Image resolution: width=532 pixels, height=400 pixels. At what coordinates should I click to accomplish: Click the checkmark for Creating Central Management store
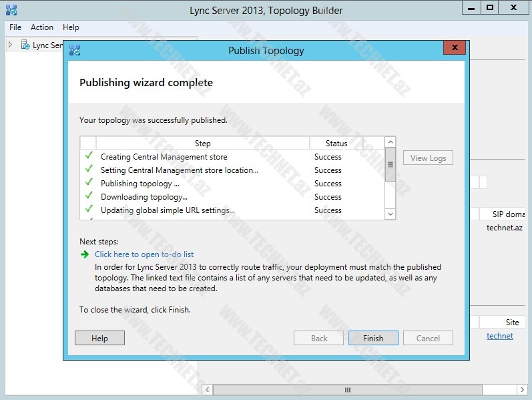pyautogui.click(x=89, y=156)
